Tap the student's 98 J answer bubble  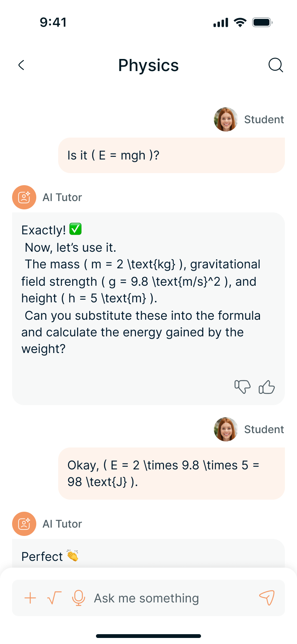(171, 474)
